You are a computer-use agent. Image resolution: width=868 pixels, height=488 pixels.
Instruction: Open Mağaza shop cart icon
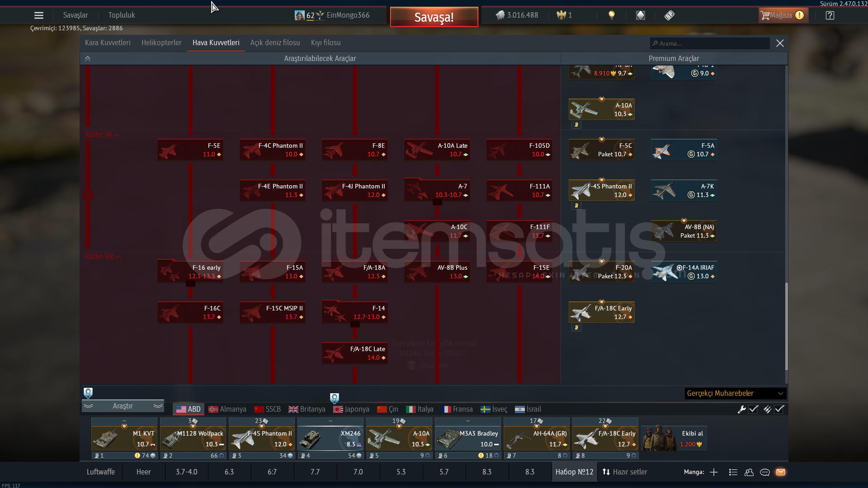[765, 15]
